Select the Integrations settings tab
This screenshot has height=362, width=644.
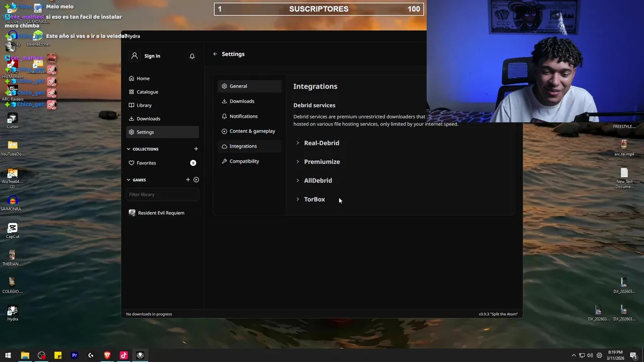250,146
